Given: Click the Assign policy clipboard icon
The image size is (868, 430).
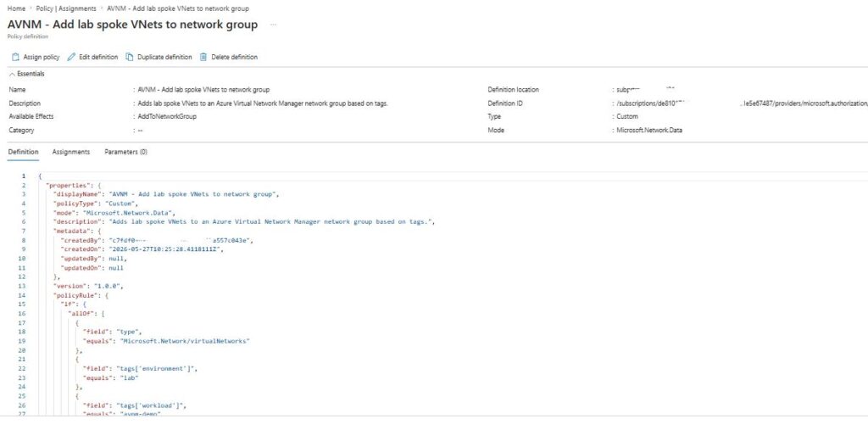Looking at the screenshot, I should pos(15,57).
